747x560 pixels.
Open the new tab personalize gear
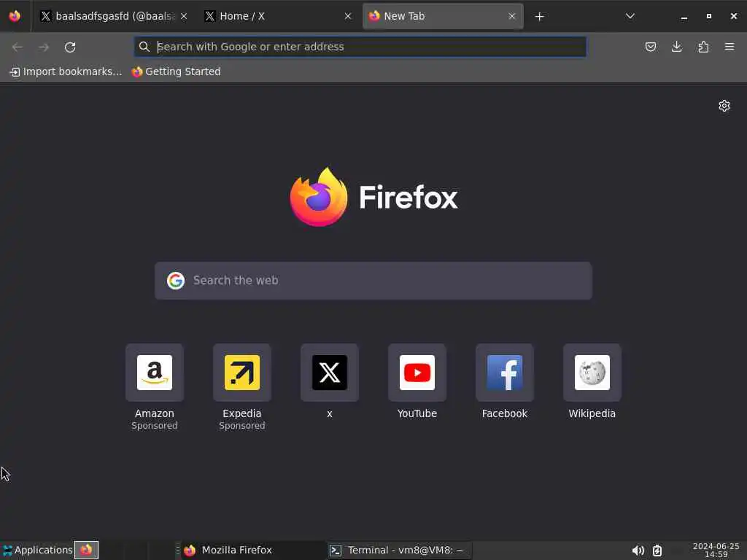724,106
